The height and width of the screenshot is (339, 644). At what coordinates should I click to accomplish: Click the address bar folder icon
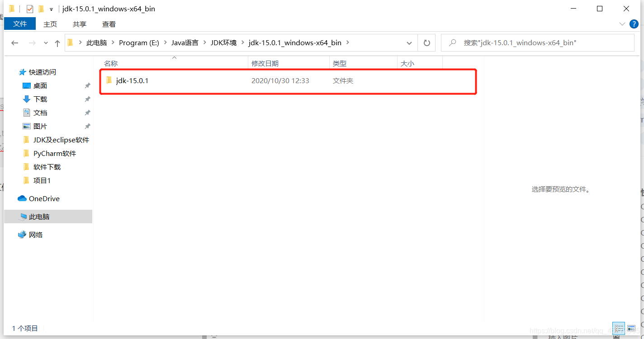tap(71, 43)
